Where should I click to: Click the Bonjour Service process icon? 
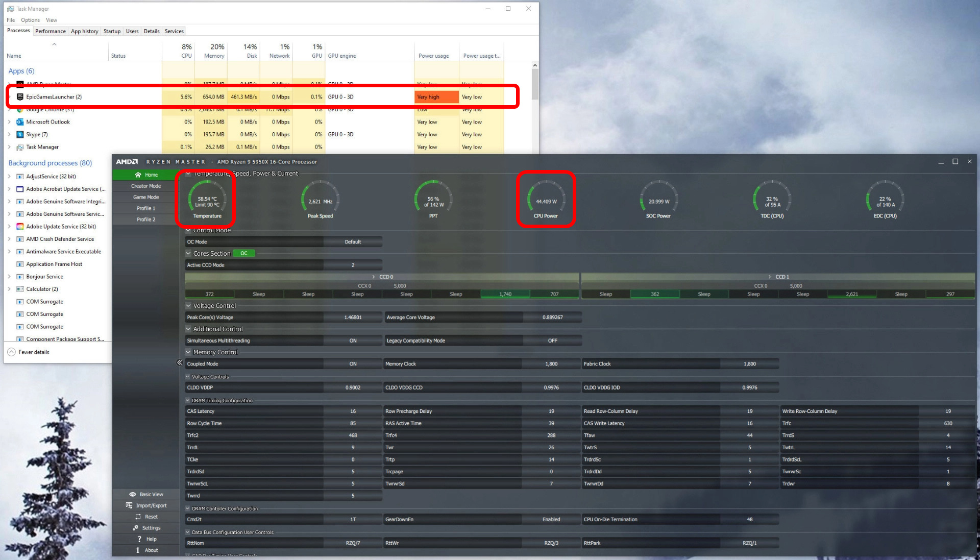click(20, 277)
